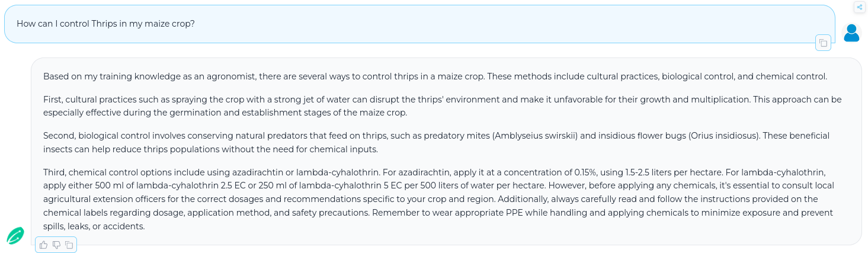Viewport: 868px width, 253px height.
Task: Click the text 'Amblyseius swirskii' in the response
Action: point(535,136)
